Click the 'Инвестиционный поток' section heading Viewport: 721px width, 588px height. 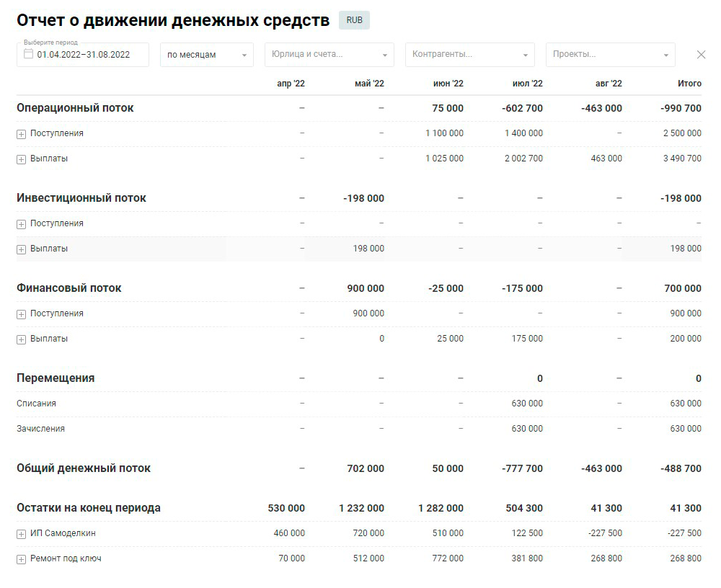click(81, 198)
